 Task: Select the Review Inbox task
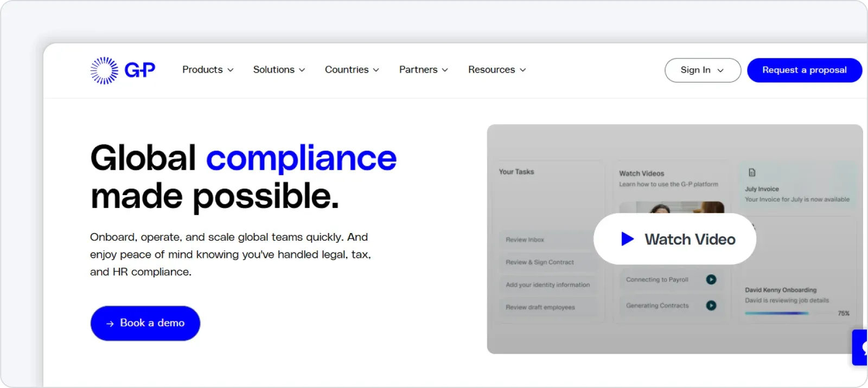click(546, 240)
